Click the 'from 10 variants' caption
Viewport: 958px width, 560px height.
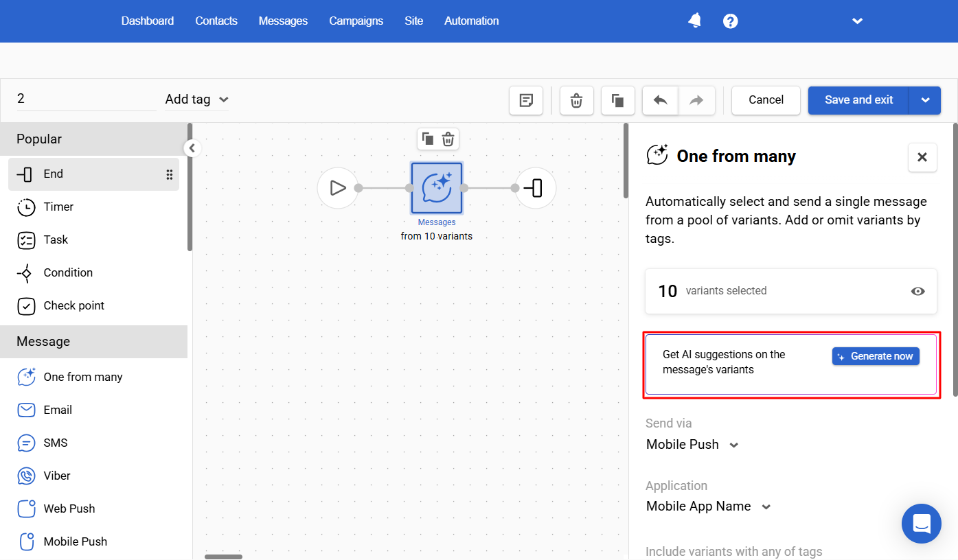click(x=437, y=236)
